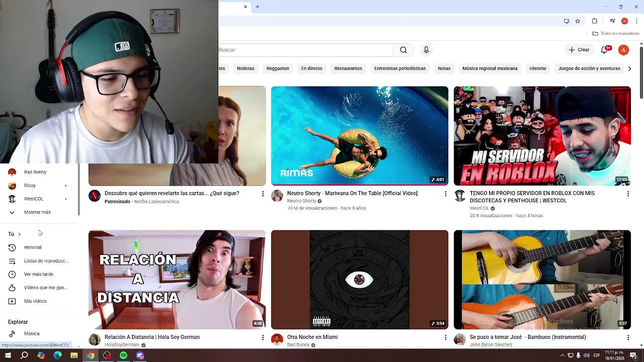The image size is (644, 362).
Task: Open the John Byron Sánchez channel link
Action: click(491, 345)
